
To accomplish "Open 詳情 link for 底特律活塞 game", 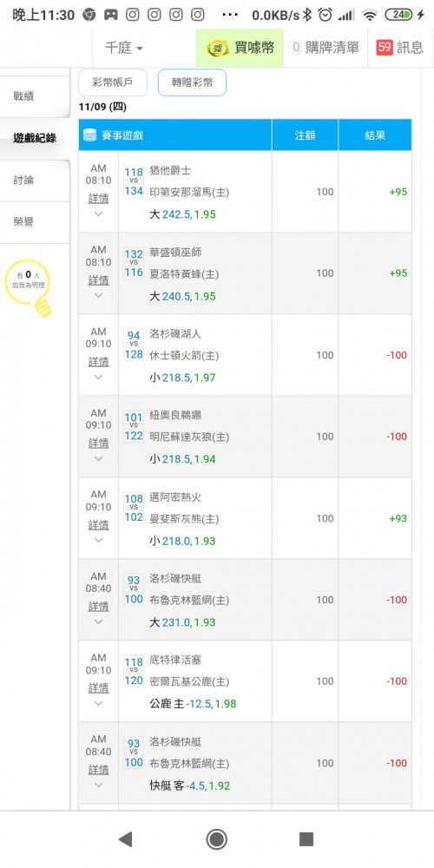I will pyautogui.click(x=99, y=688).
